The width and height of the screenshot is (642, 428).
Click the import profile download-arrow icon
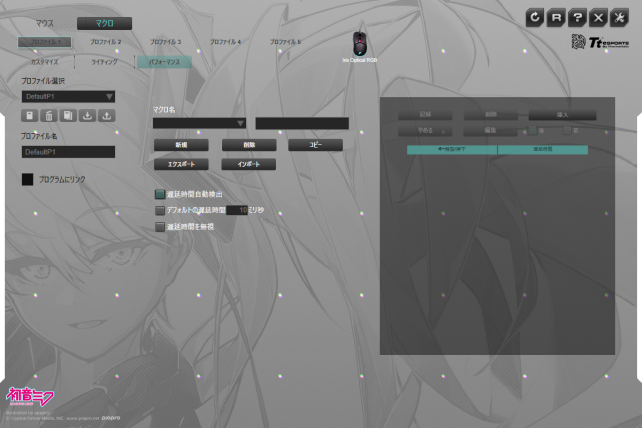point(87,116)
